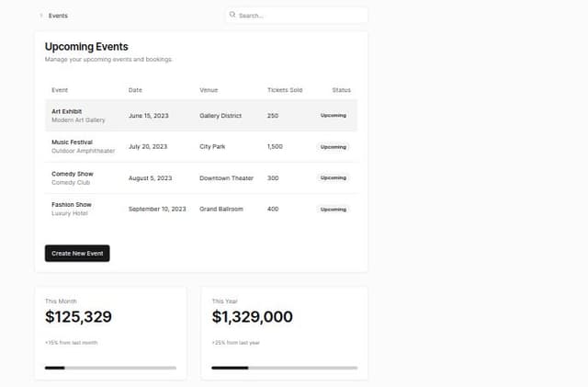Viewport: 588px width, 387px height.
Task: Click the 300 tickets sold value
Action: [273, 178]
